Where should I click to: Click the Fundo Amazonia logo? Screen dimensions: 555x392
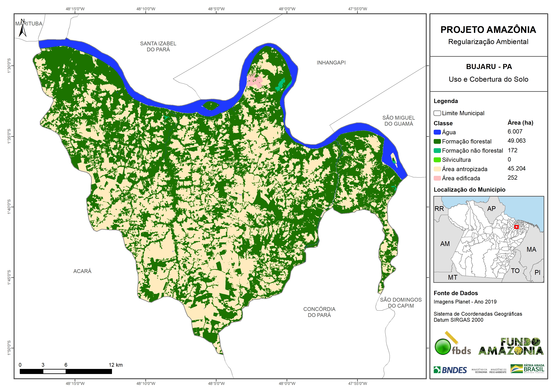tap(511, 346)
